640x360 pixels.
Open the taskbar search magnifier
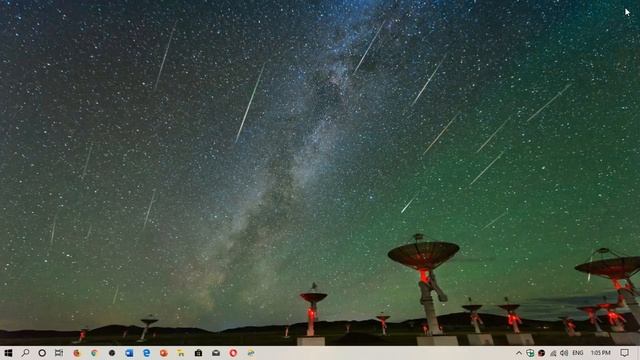pyautogui.click(x=25, y=353)
